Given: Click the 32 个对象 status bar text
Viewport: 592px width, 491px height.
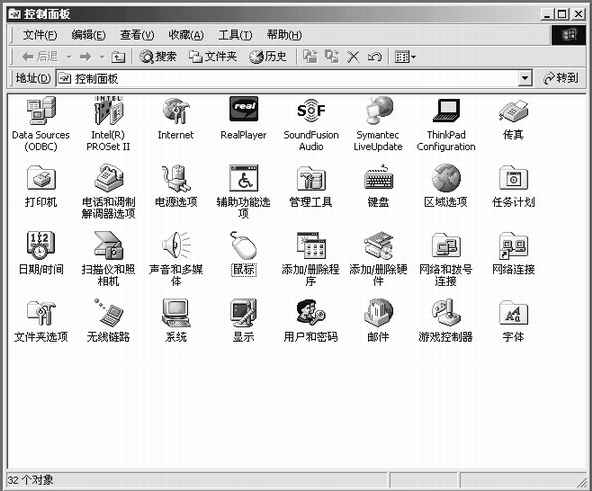Looking at the screenshot, I should tap(31, 480).
